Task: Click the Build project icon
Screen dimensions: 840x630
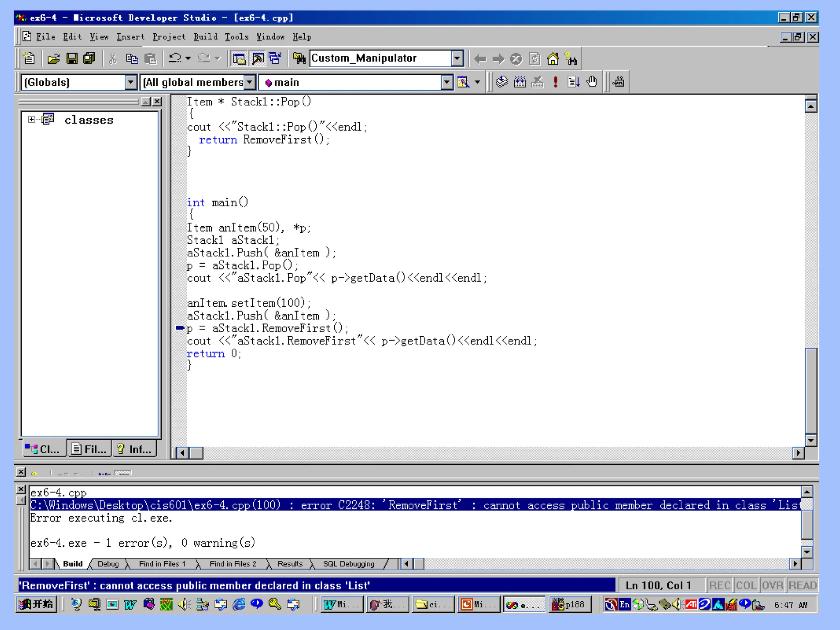Action: (x=520, y=82)
